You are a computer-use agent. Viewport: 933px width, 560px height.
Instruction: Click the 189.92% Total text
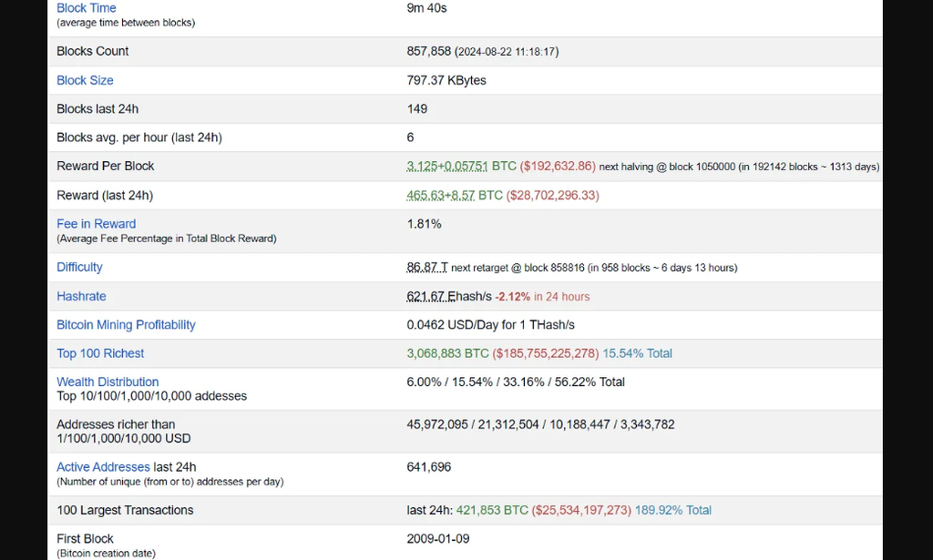(x=673, y=510)
